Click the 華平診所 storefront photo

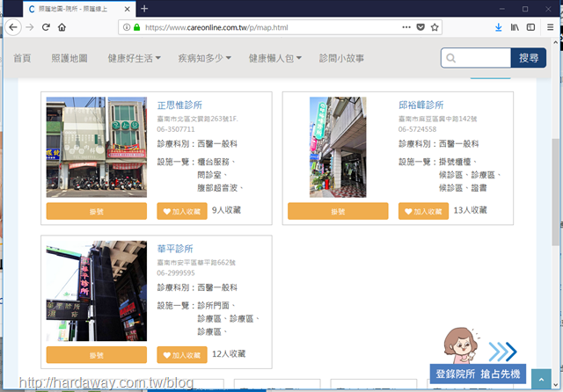click(97, 291)
